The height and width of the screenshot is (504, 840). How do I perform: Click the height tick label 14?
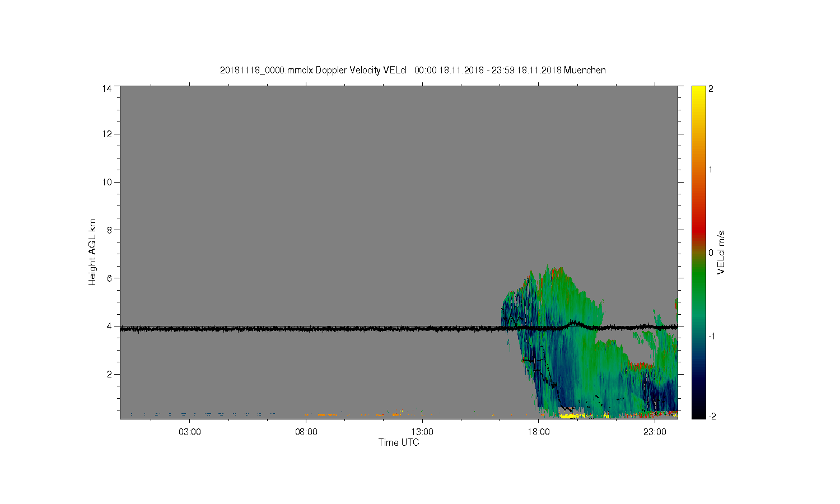pyautogui.click(x=106, y=88)
